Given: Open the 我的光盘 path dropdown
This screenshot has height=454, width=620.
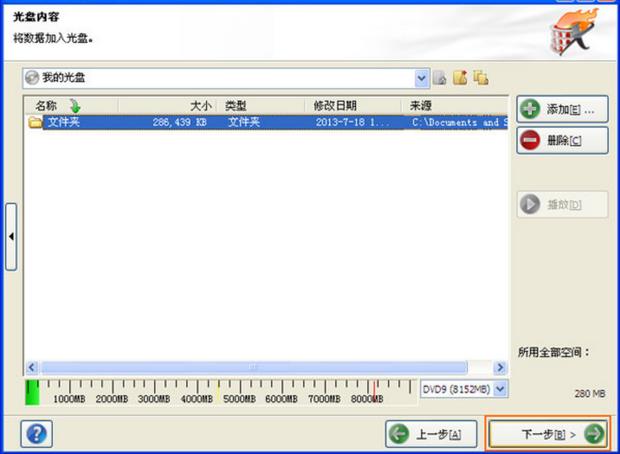Looking at the screenshot, I should coord(422,77).
